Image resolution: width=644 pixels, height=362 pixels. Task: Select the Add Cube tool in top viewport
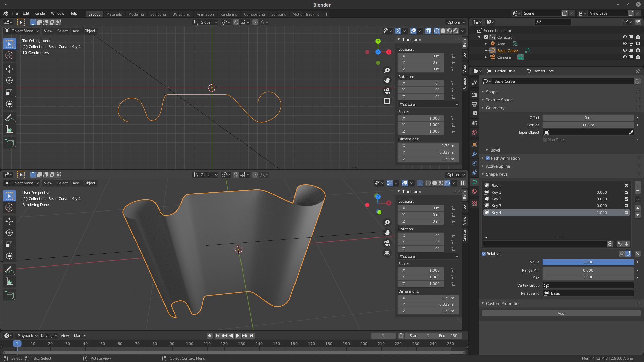(x=9, y=143)
